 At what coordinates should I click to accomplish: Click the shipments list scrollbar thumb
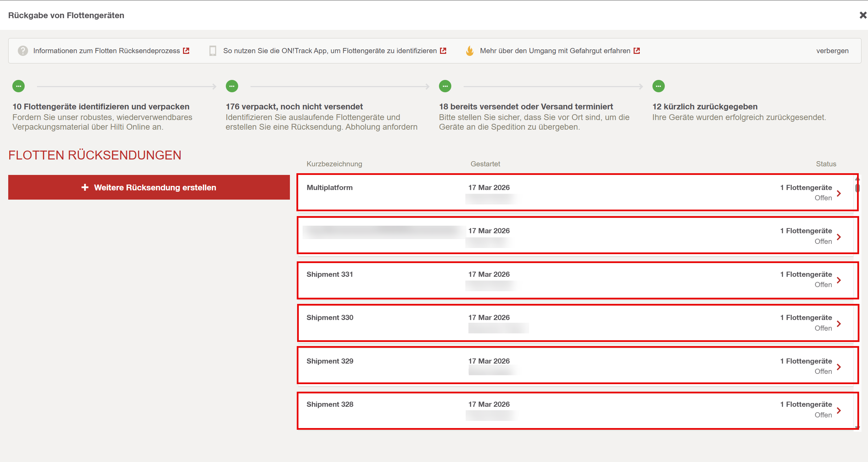(857, 188)
